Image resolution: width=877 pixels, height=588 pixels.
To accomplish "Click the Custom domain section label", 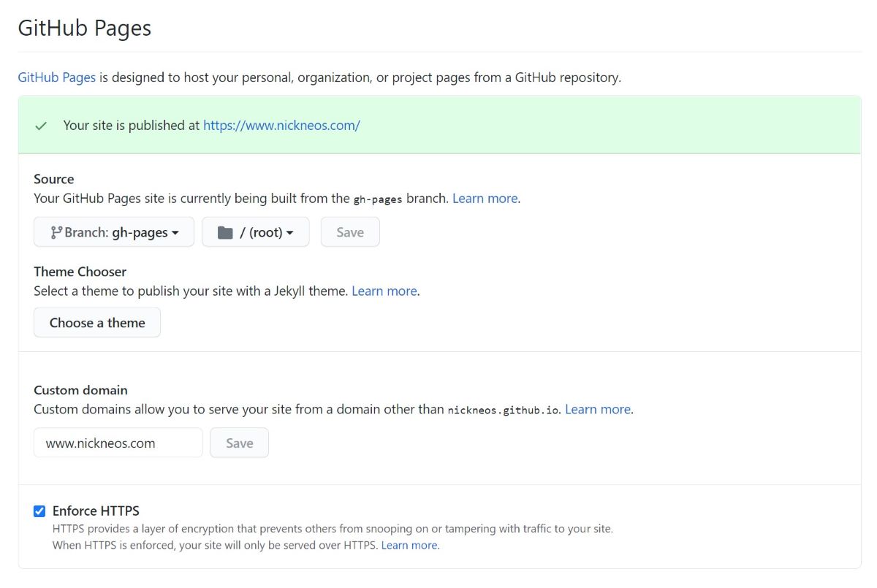I will pos(80,390).
